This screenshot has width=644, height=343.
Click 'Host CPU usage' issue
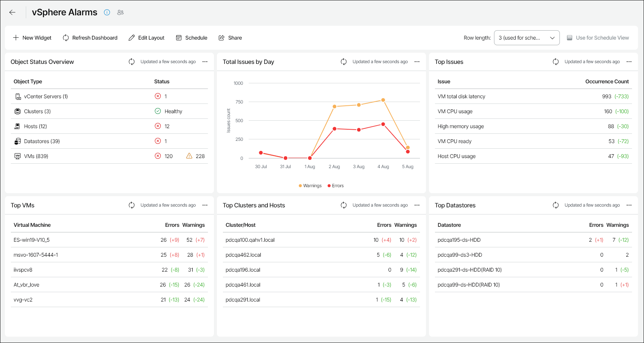click(x=457, y=156)
